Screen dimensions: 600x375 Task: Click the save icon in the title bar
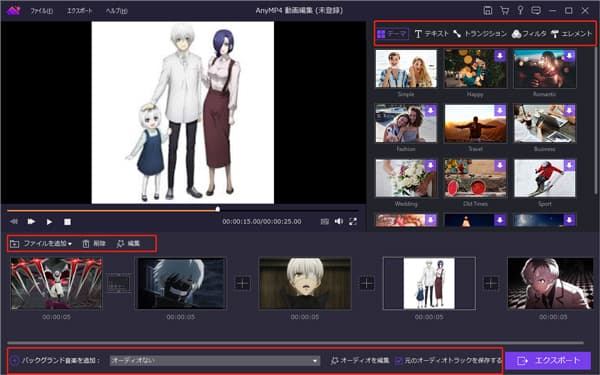488,11
